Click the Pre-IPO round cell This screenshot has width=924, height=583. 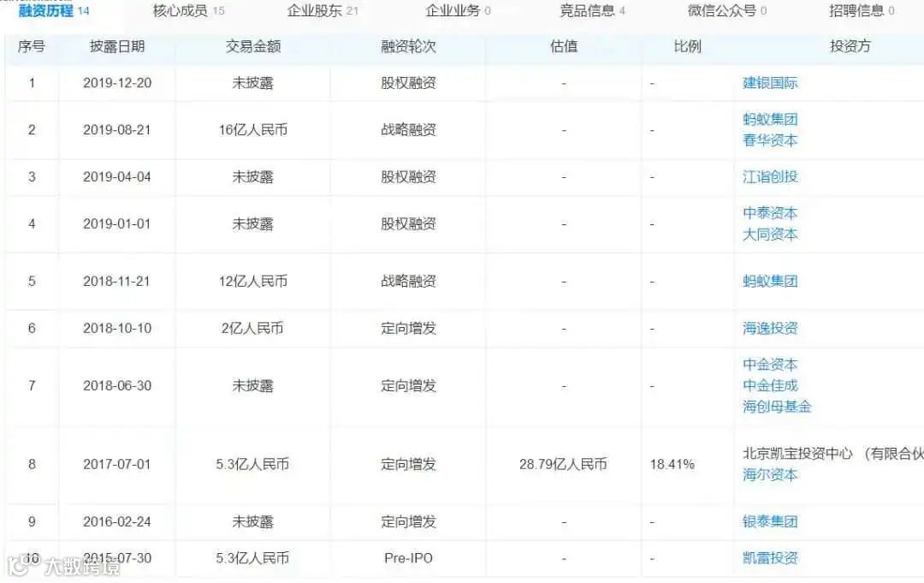pos(408,557)
